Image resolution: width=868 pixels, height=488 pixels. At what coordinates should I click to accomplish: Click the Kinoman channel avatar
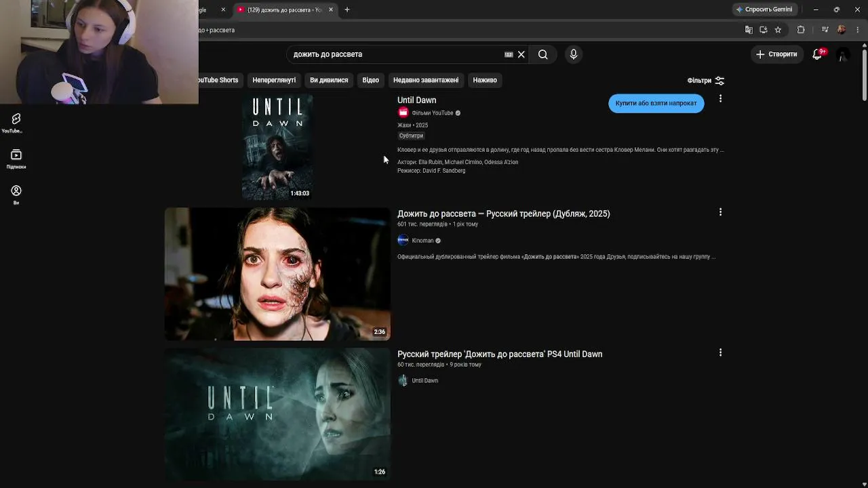coord(403,240)
